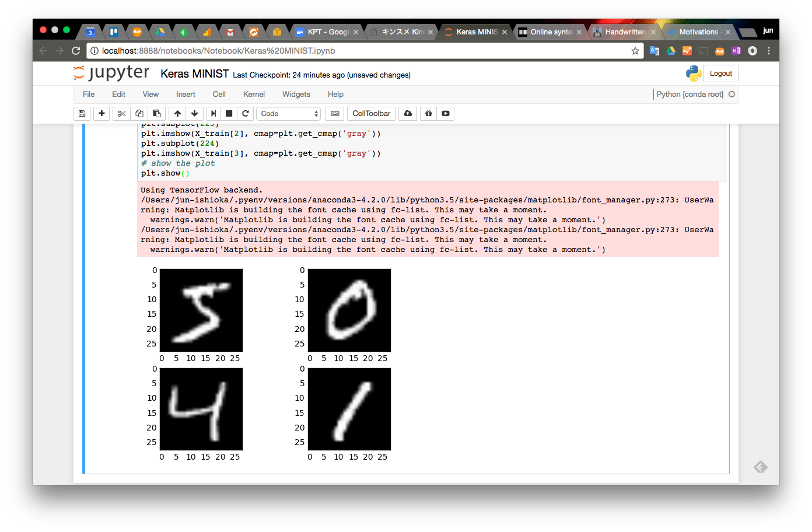Open the Edit menu
812x532 pixels.
pyautogui.click(x=118, y=94)
